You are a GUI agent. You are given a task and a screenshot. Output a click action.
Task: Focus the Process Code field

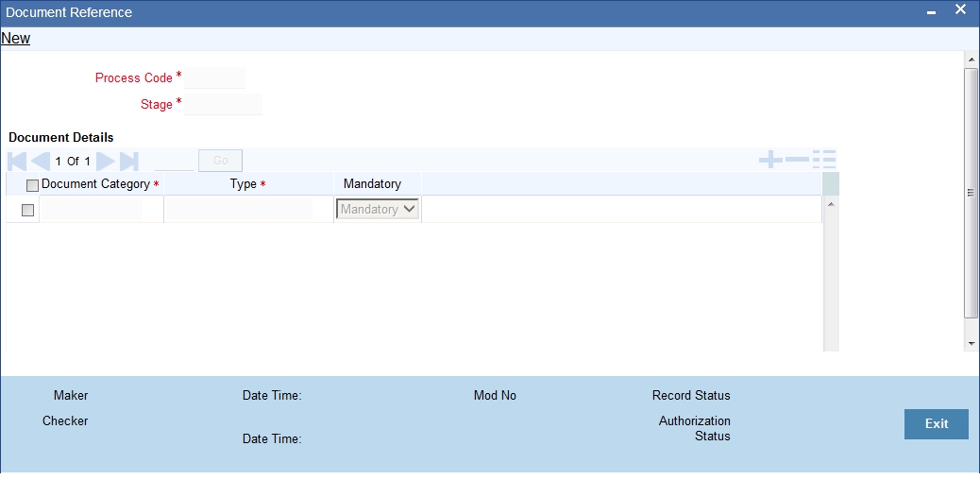214,77
